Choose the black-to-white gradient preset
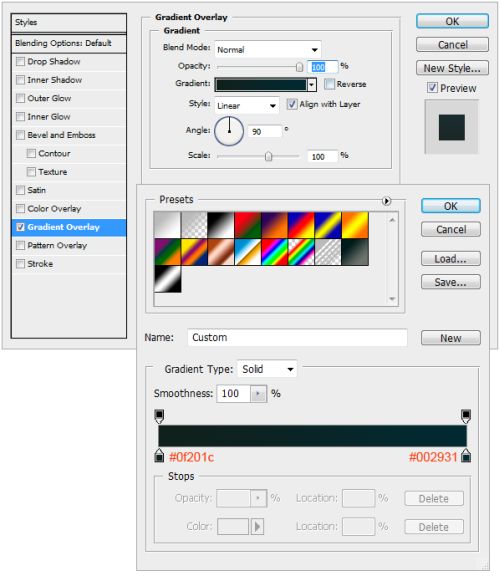Image resolution: width=500 pixels, height=581 pixels. [x=221, y=225]
